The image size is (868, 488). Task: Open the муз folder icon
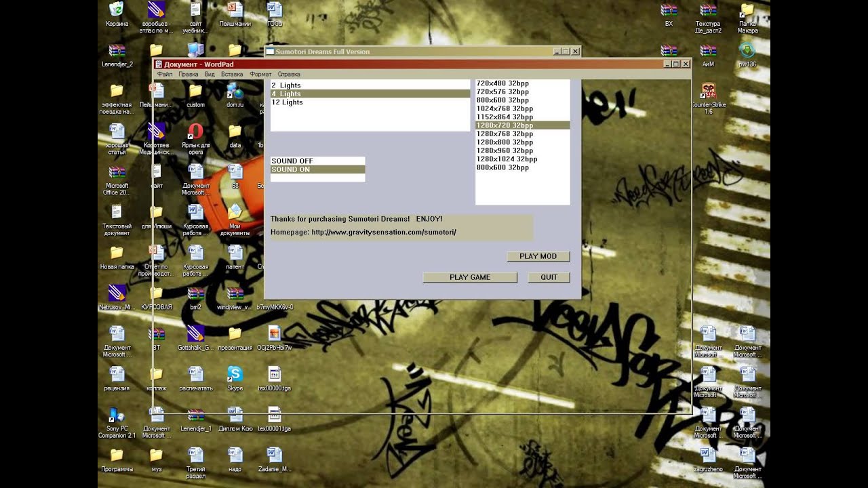[x=156, y=455]
